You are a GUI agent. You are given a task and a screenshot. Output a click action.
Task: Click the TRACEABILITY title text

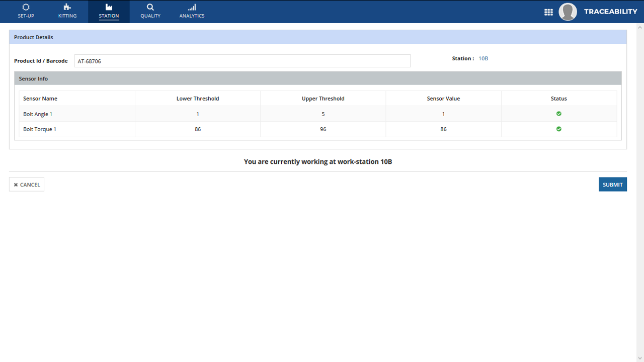click(610, 11)
